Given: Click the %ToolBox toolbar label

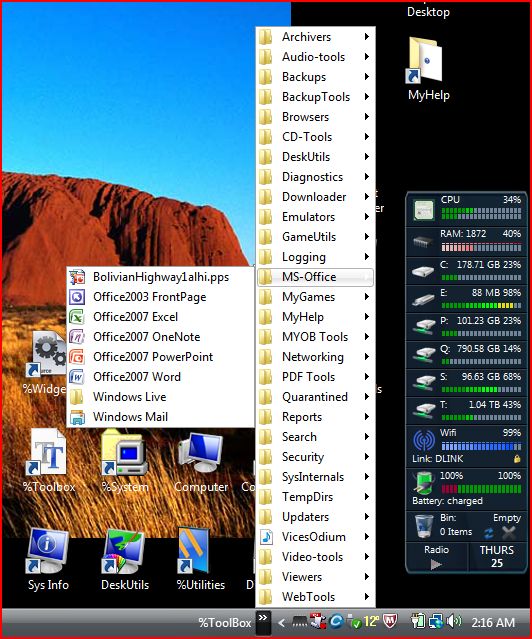Looking at the screenshot, I should pyautogui.click(x=225, y=623).
